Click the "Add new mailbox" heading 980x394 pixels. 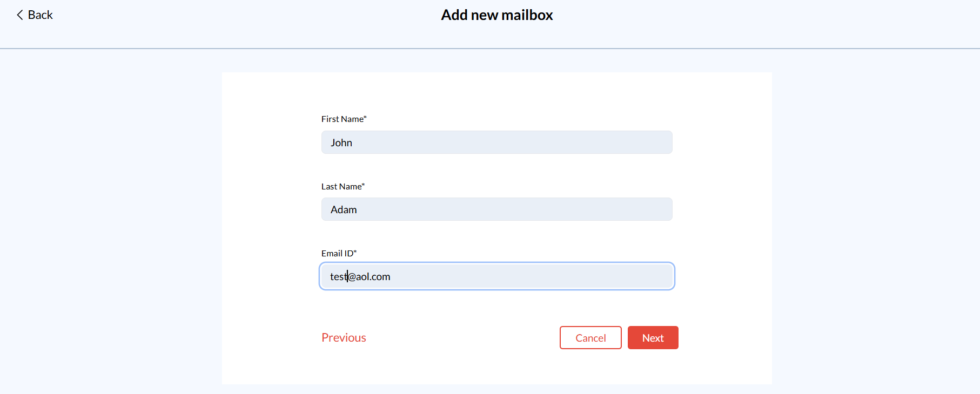click(x=497, y=15)
